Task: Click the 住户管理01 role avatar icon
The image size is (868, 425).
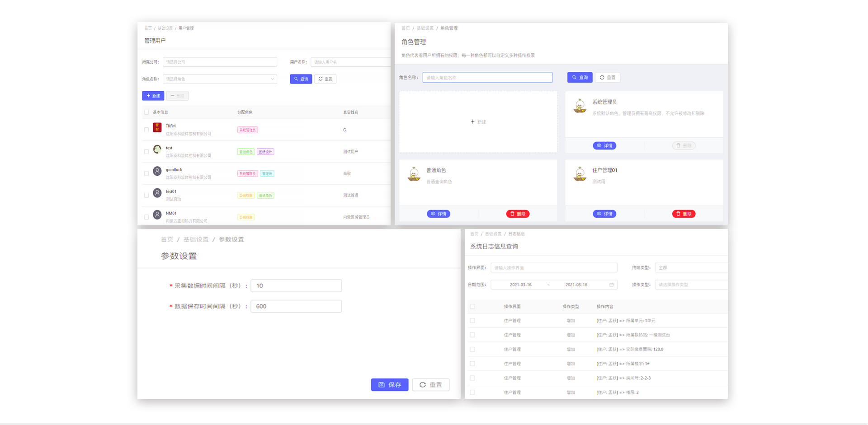Action: click(580, 174)
